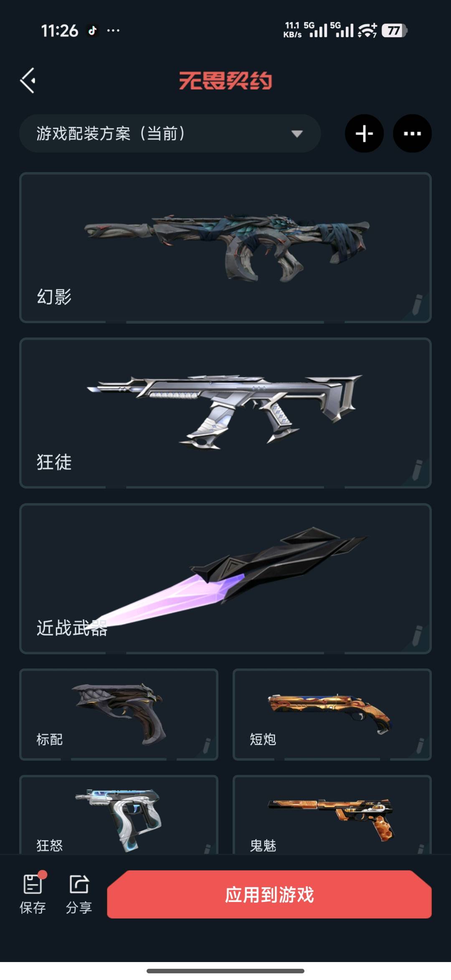Choose the 标配 pistol card
The width and height of the screenshot is (451, 980).
tap(119, 714)
